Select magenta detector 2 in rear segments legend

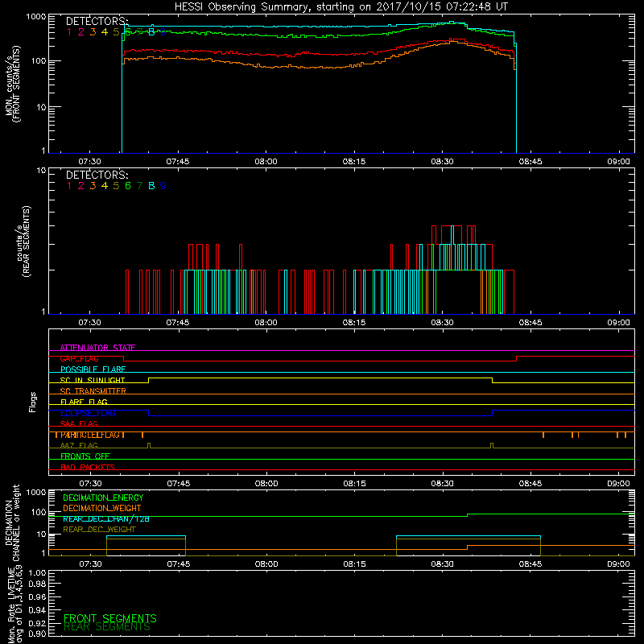pyautogui.click(x=81, y=186)
